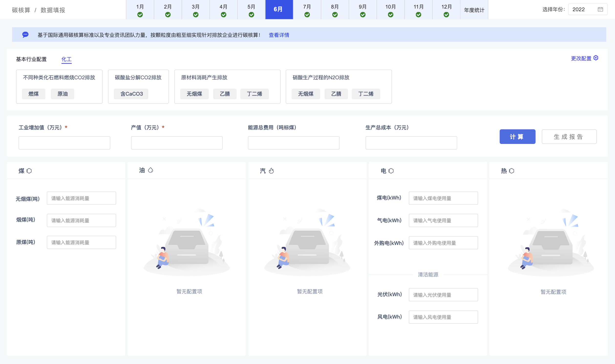Screen dimensions: 615x364
Task: Click green checkmark under 12月
Action: point(446,15)
